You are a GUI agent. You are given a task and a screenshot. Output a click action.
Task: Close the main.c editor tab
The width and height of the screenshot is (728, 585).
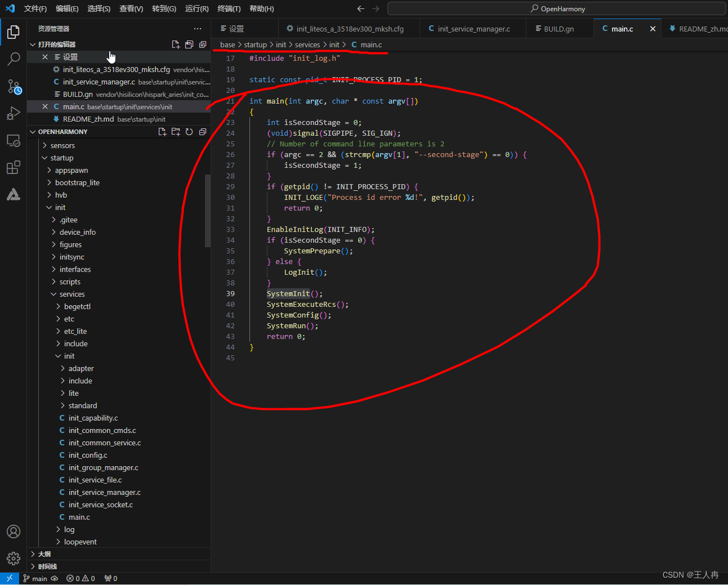(653, 29)
